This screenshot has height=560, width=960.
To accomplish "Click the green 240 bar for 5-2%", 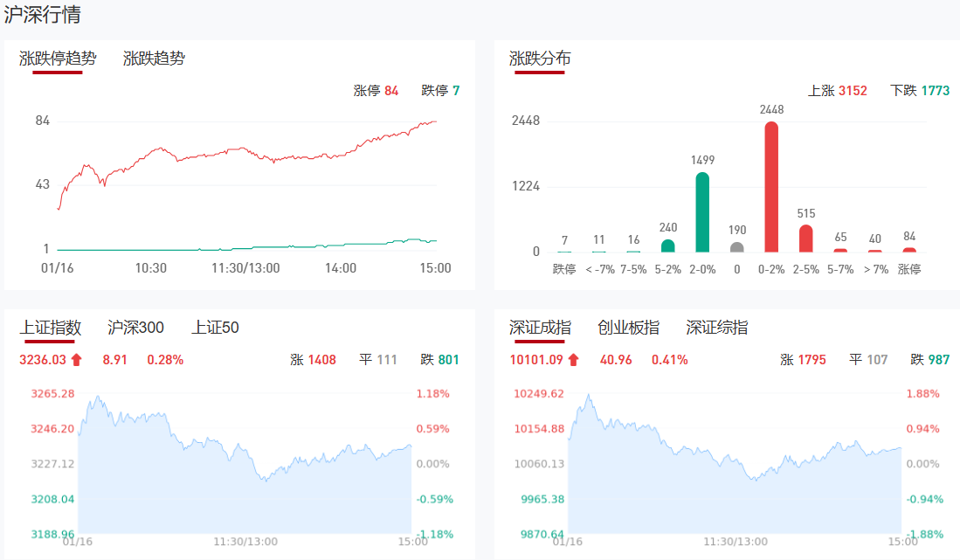I will [668, 245].
